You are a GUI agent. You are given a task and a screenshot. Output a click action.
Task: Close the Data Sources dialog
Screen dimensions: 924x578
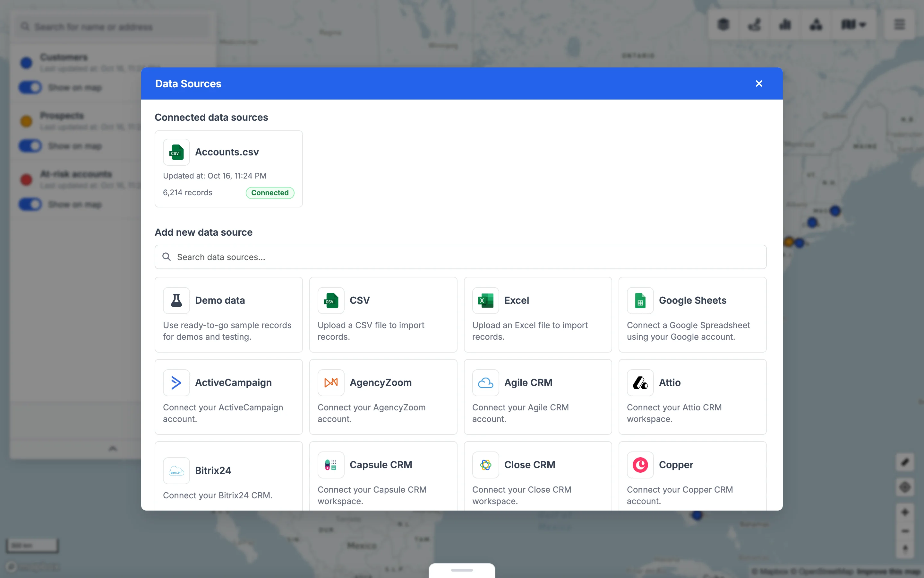coord(759,84)
